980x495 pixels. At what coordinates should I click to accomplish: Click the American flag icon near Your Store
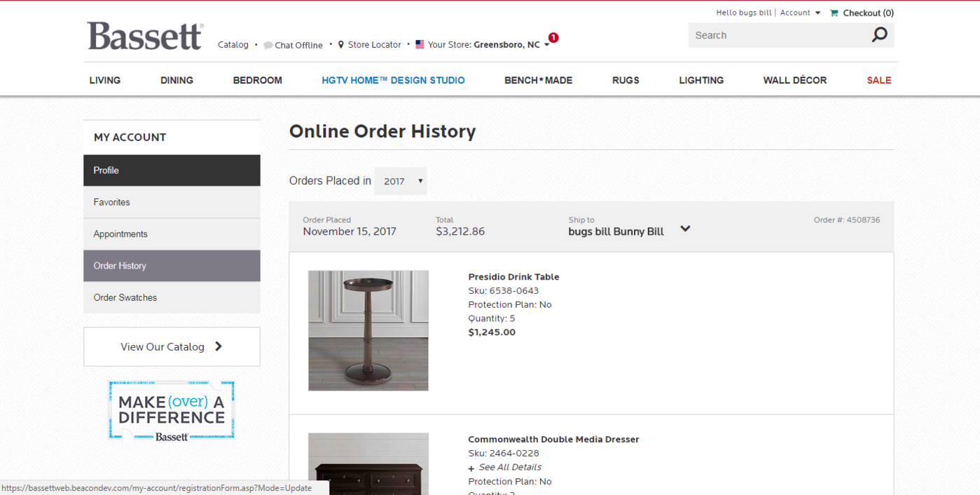419,44
